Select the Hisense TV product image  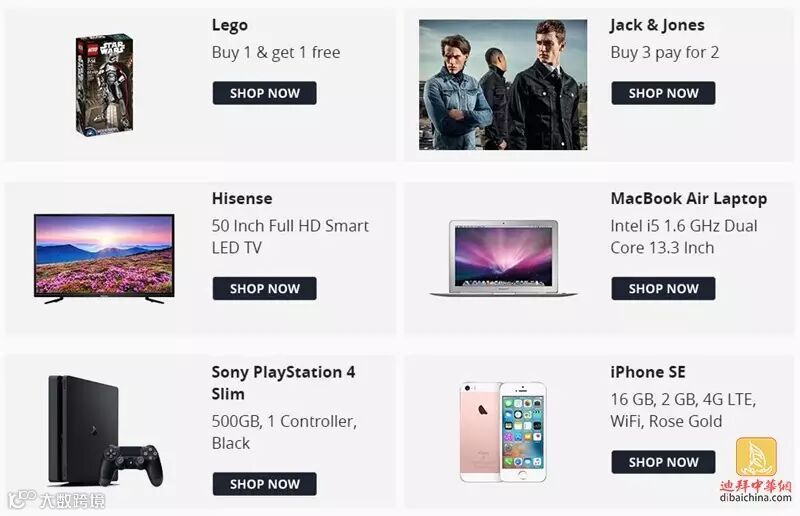[104, 259]
